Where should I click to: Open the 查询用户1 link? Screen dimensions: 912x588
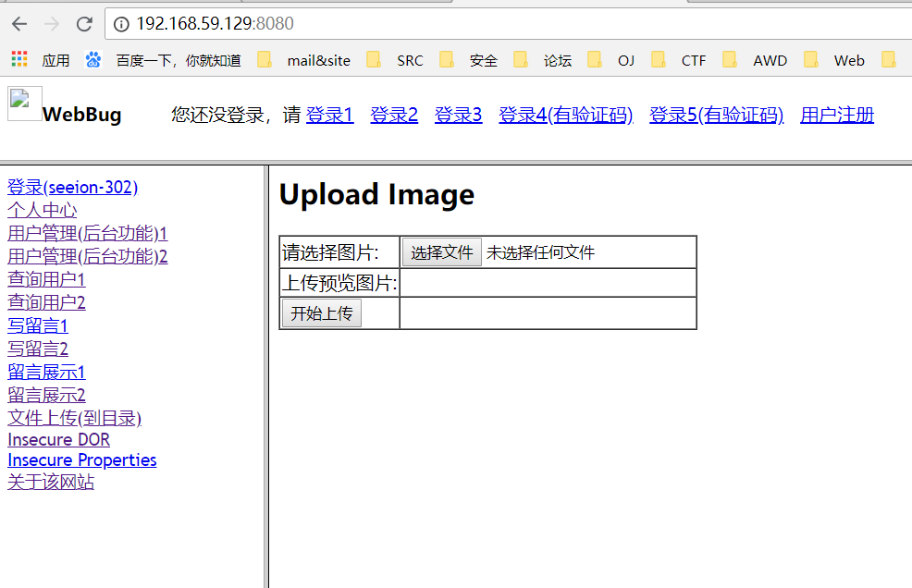[46, 280]
